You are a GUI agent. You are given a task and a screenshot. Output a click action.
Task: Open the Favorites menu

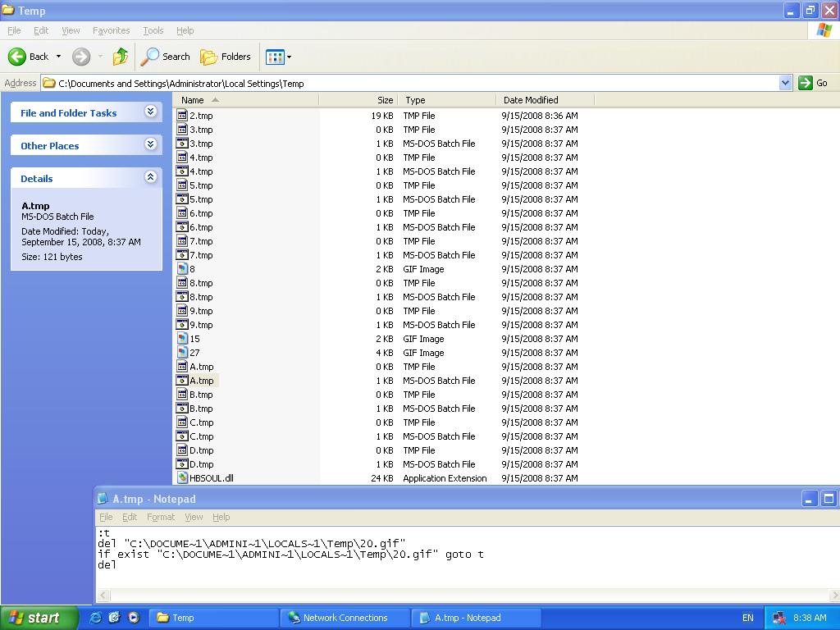[111, 30]
